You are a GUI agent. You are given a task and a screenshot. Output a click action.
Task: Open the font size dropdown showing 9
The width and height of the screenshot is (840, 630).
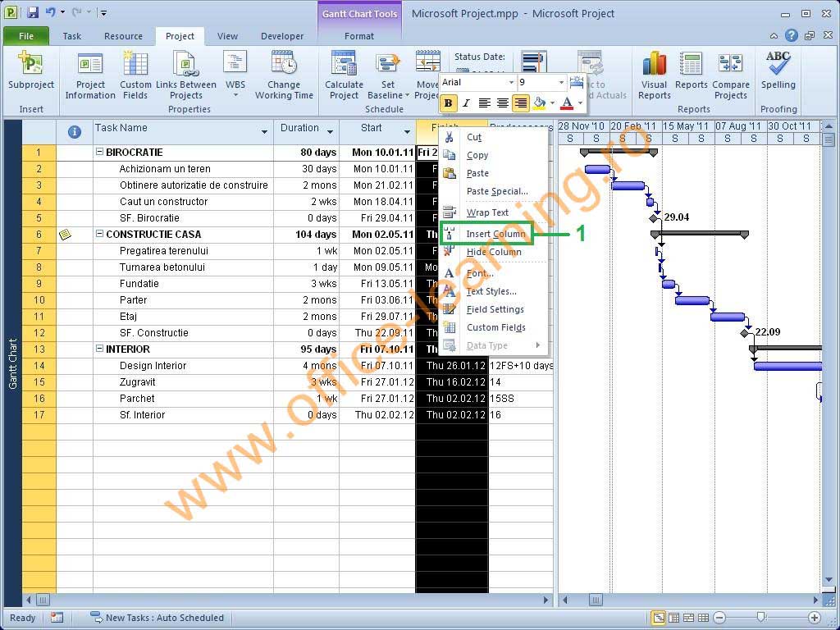(x=561, y=83)
